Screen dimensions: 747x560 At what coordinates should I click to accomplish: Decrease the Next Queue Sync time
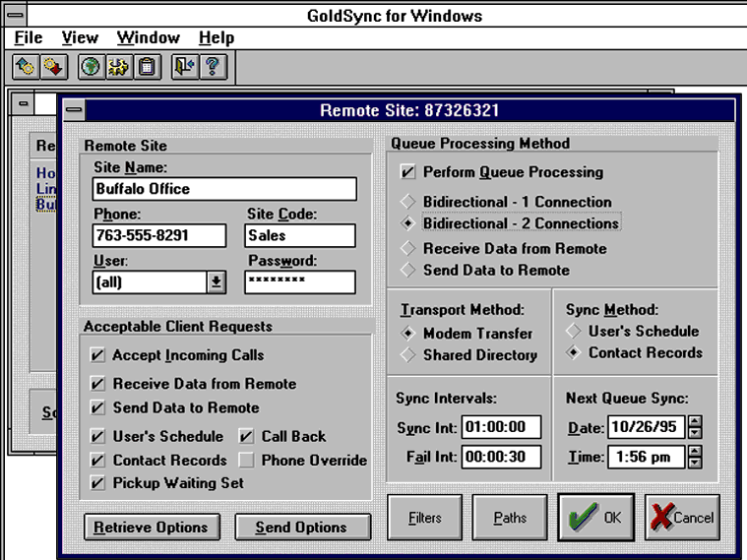695,463
